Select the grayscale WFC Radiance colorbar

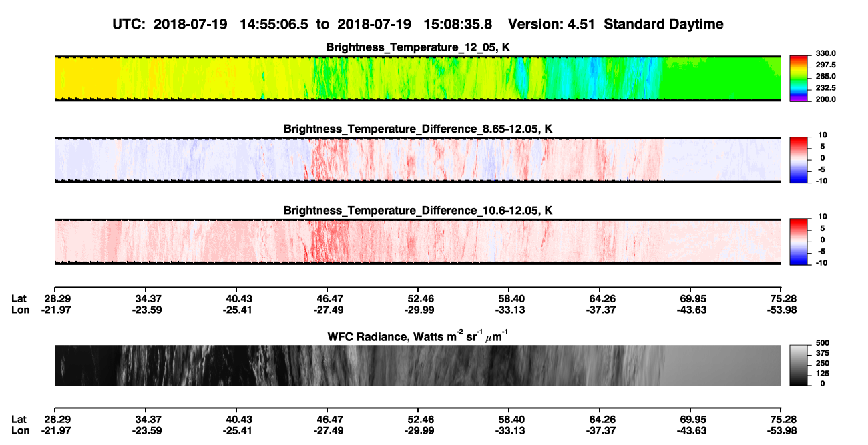click(798, 366)
